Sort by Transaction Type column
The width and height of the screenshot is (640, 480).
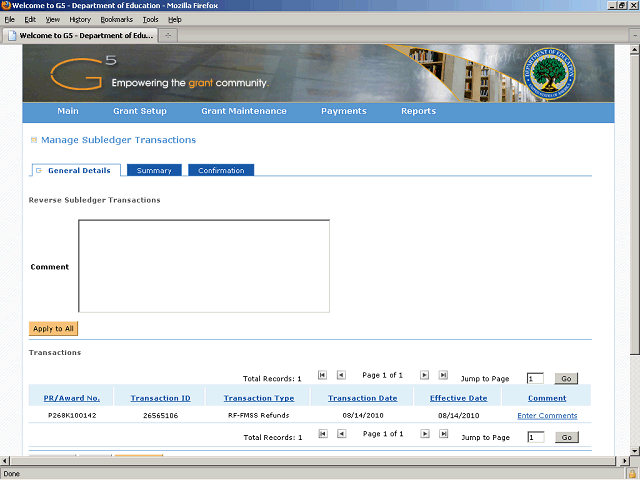tap(259, 398)
